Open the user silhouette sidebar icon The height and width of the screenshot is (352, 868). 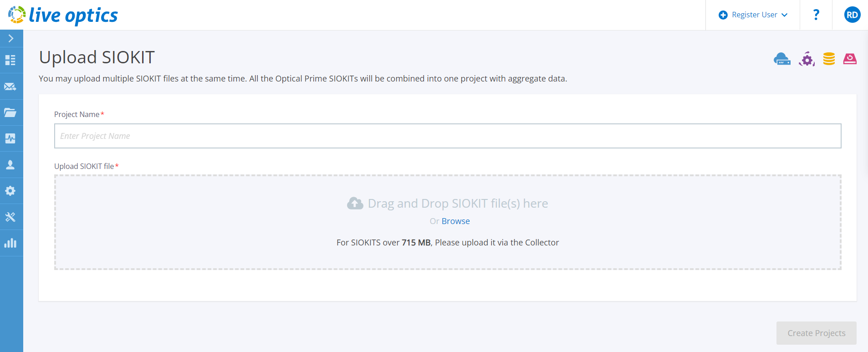[x=10, y=164]
